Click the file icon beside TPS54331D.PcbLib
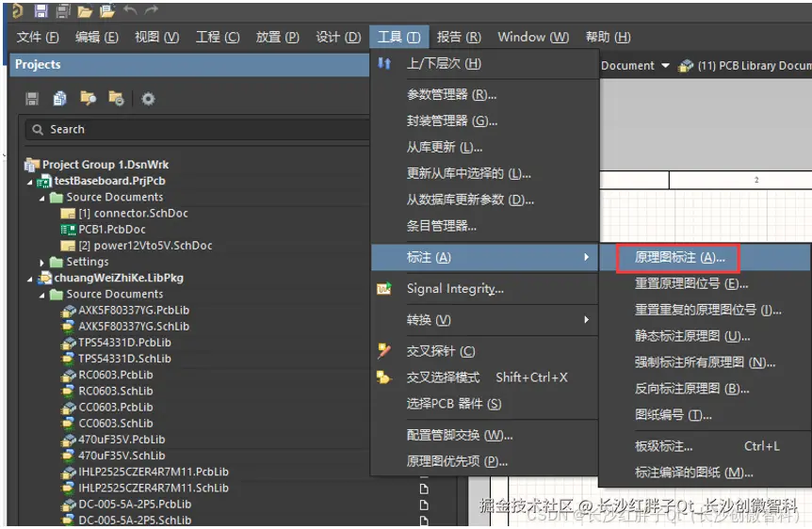This screenshot has height=529, width=812. click(x=69, y=343)
